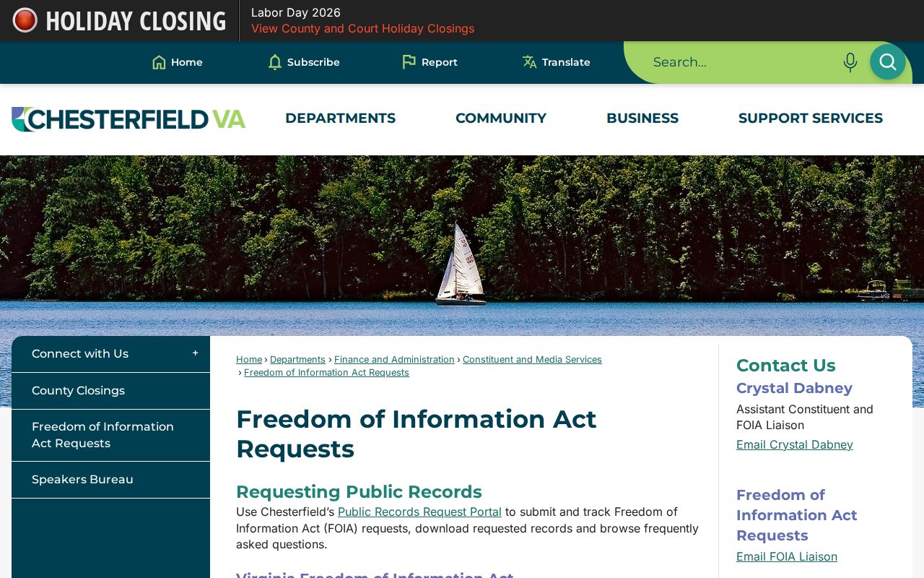The height and width of the screenshot is (578, 924).
Task: Open the Departments main menu
Action: coord(340,118)
